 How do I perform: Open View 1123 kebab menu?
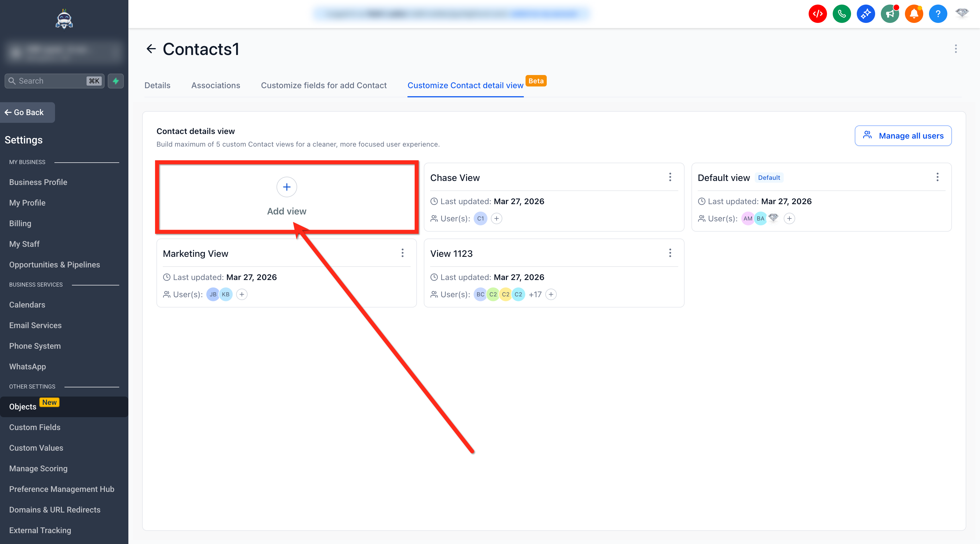click(x=670, y=253)
